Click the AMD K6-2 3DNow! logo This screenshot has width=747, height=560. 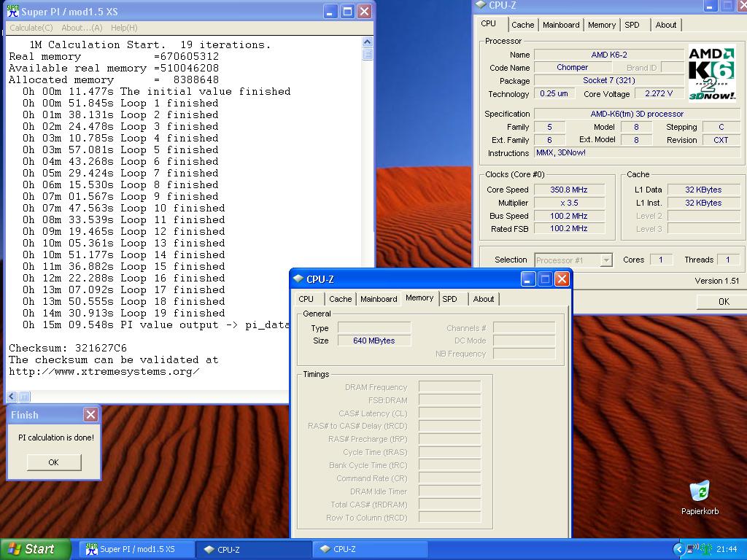(712, 74)
